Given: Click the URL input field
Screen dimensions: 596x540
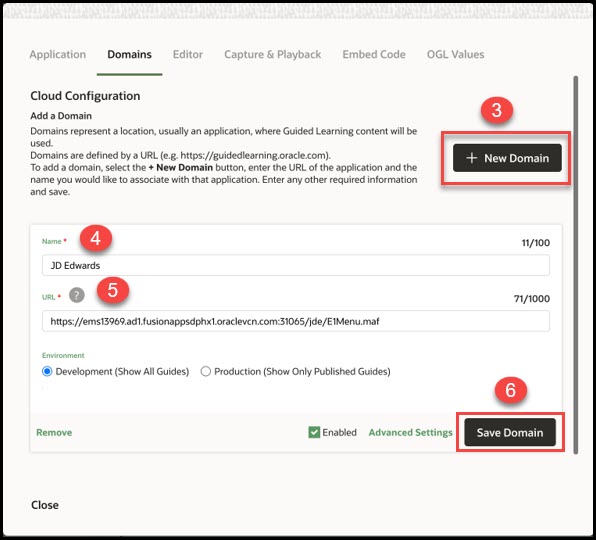Looking at the screenshot, I should point(296,321).
